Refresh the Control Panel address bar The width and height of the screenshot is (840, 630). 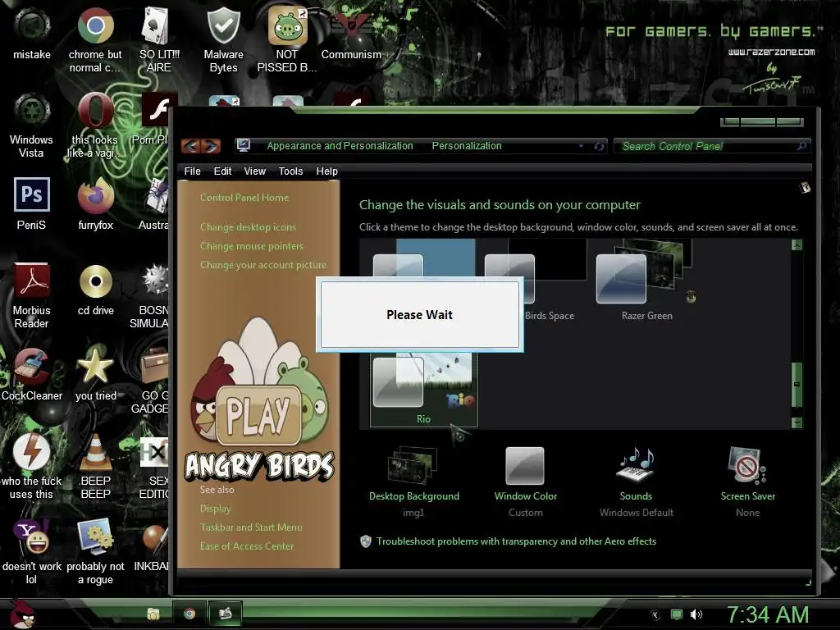coord(599,146)
